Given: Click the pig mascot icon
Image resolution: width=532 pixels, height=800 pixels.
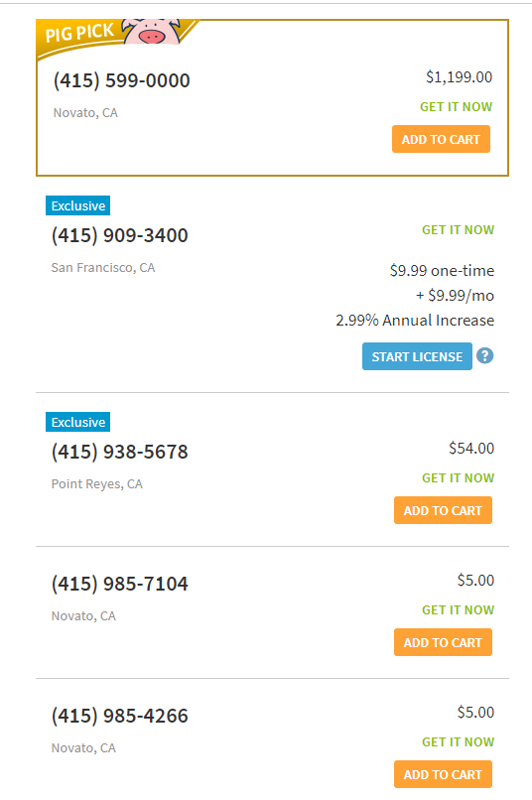Looking at the screenshot, I should coord(152,32).
